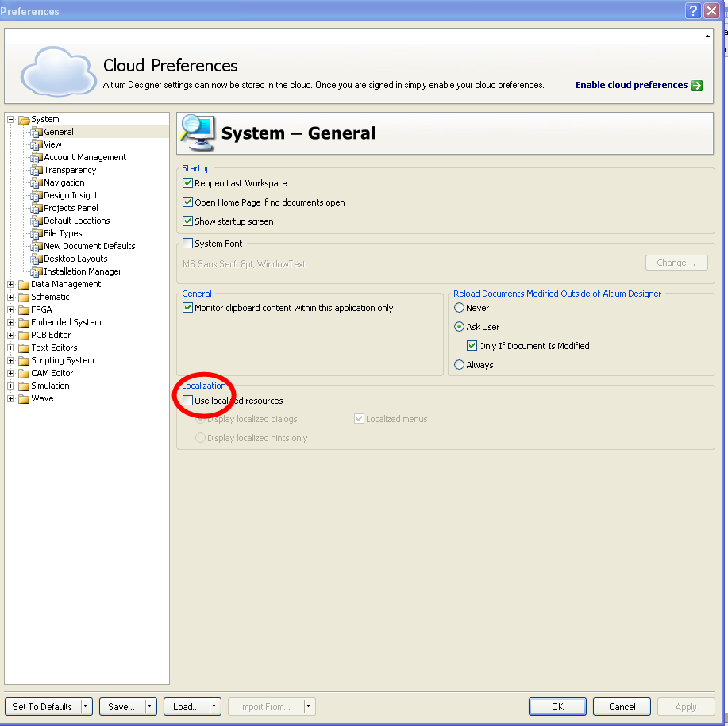Expand the Data Management node
This screenshot has height=726, width=728.
click(x=10, y=284)
